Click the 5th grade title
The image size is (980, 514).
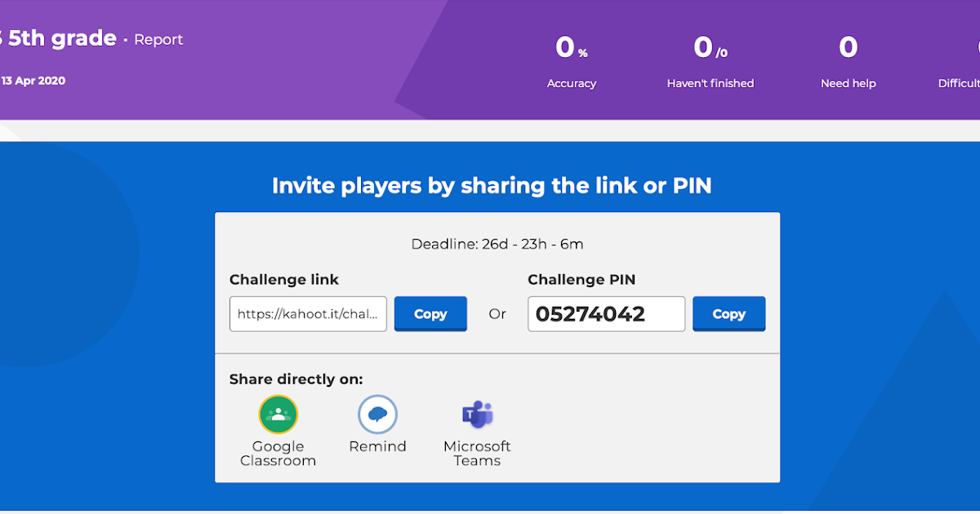(57, 38)
